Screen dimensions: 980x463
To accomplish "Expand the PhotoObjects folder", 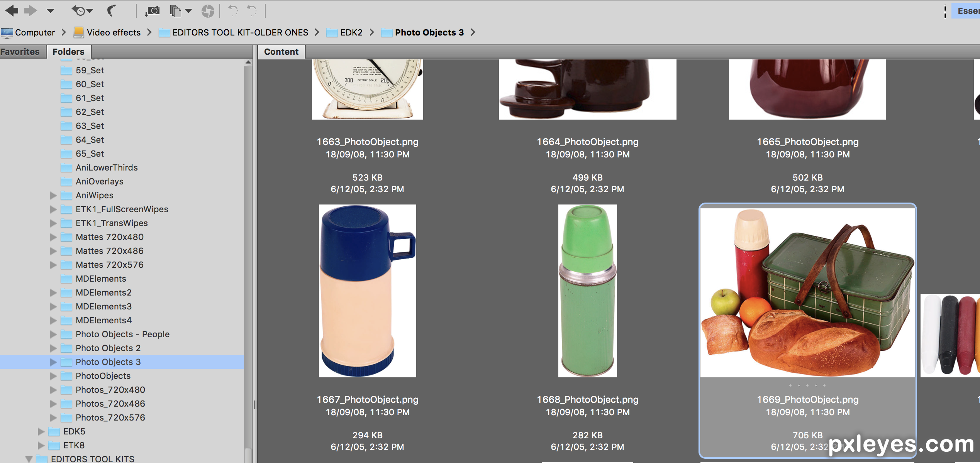I will [53, 376].
